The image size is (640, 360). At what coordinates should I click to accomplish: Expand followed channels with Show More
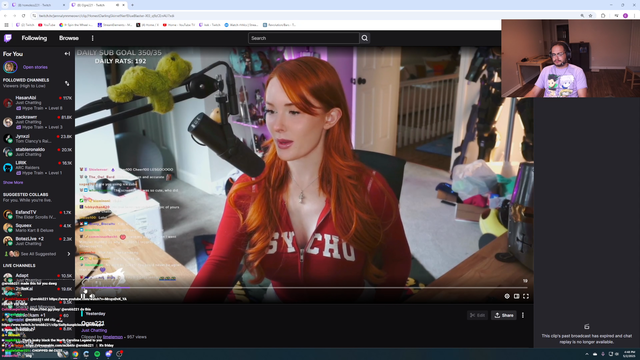[x=13, y=182]
